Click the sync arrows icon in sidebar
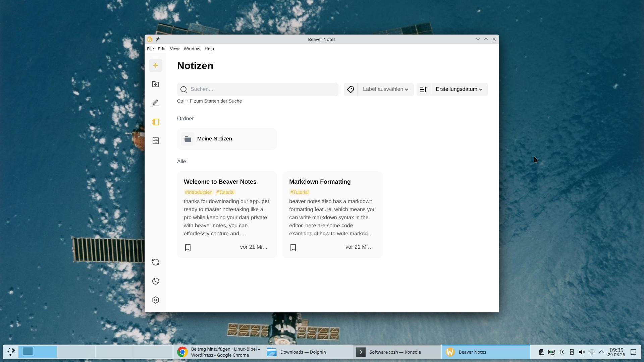 [x=156, y=262]
